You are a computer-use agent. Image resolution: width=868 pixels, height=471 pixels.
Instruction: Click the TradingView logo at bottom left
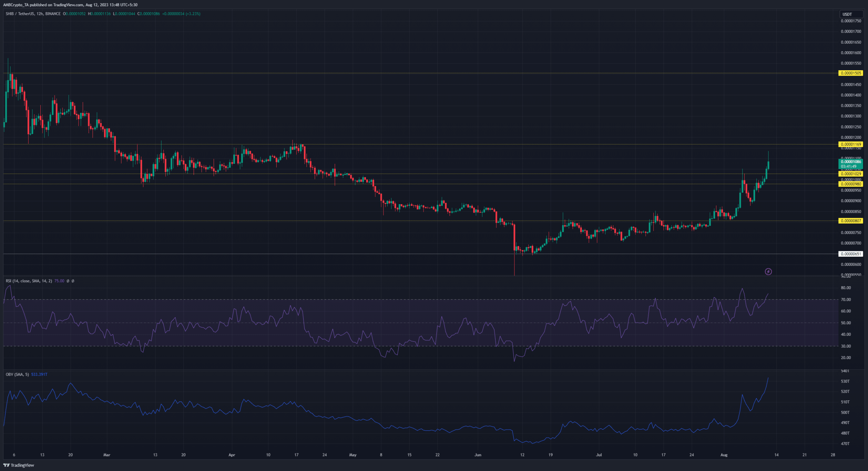[x=19, y=465]
